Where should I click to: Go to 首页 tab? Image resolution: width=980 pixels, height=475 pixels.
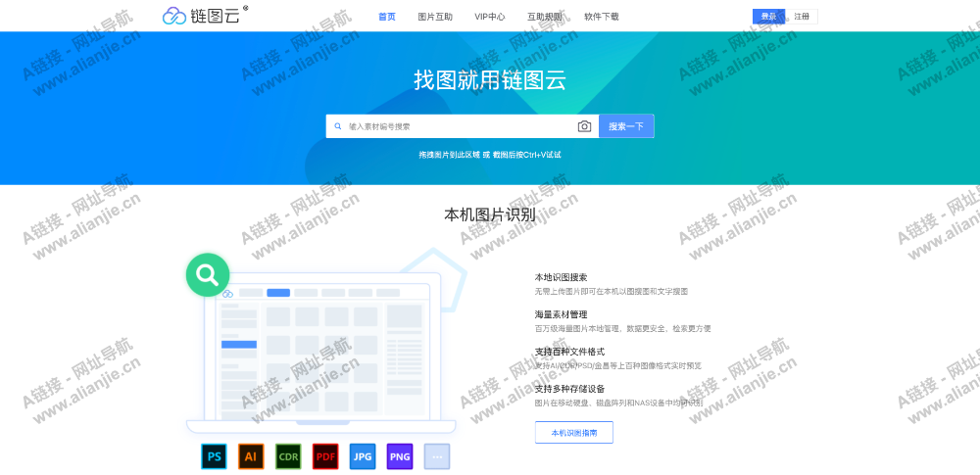[x=387, y=17]
